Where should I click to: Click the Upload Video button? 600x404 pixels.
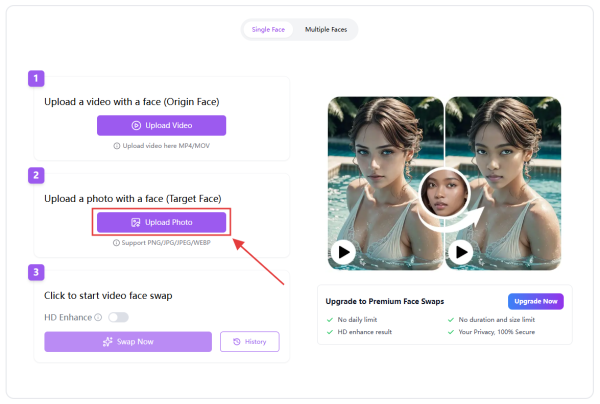[x=161, y=125]
